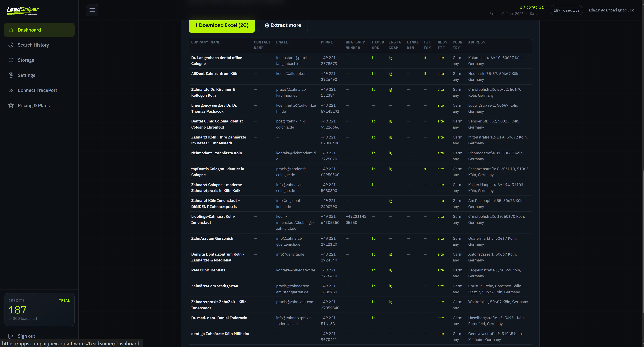The height and width of the screenshot is (347, 644).
Task: Open Facebook link for Dr. Langenbach dental office
Action: (373, 58)
